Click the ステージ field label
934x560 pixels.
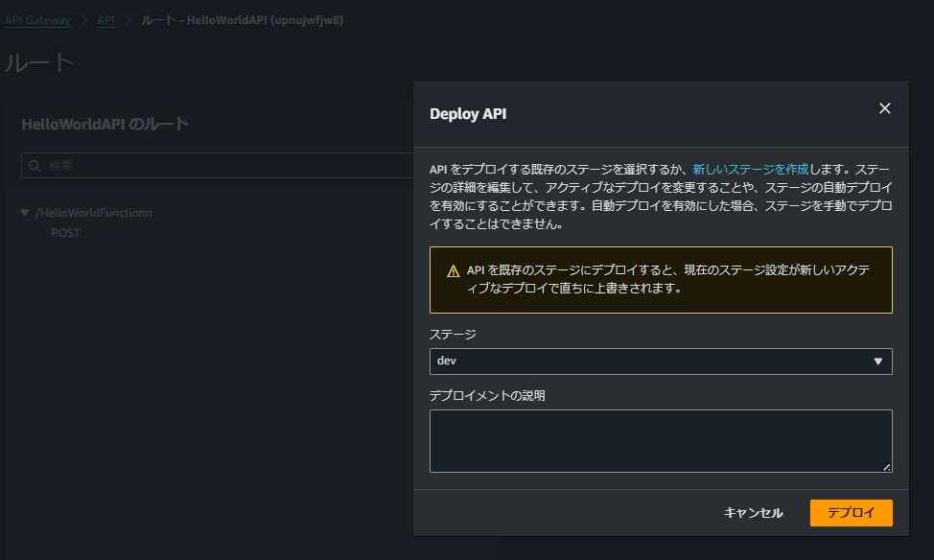tap(453, 335)
